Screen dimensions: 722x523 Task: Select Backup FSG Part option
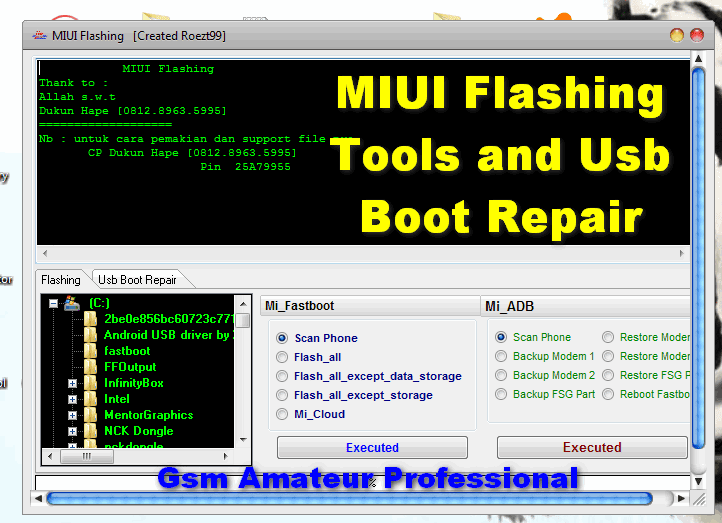coord(501,394)
